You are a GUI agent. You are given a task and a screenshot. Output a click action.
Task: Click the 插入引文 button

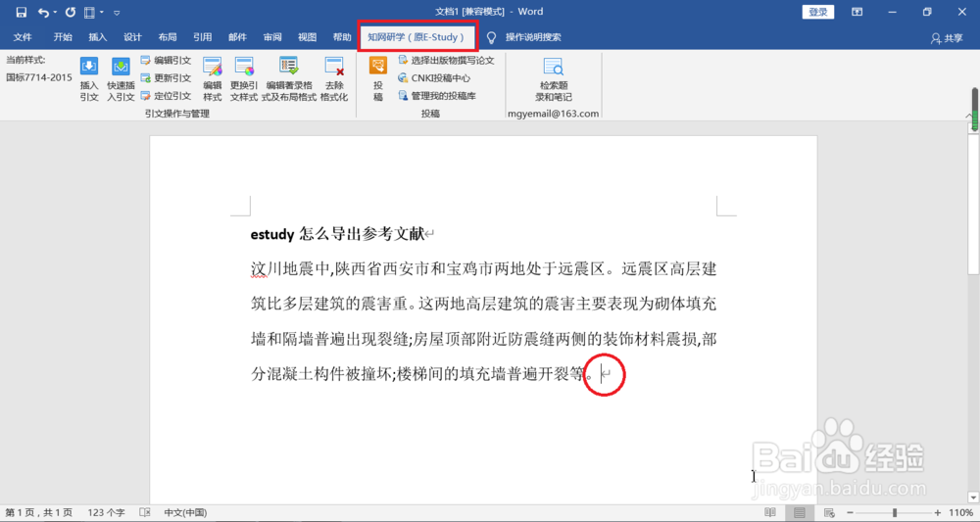coord(89,79)
